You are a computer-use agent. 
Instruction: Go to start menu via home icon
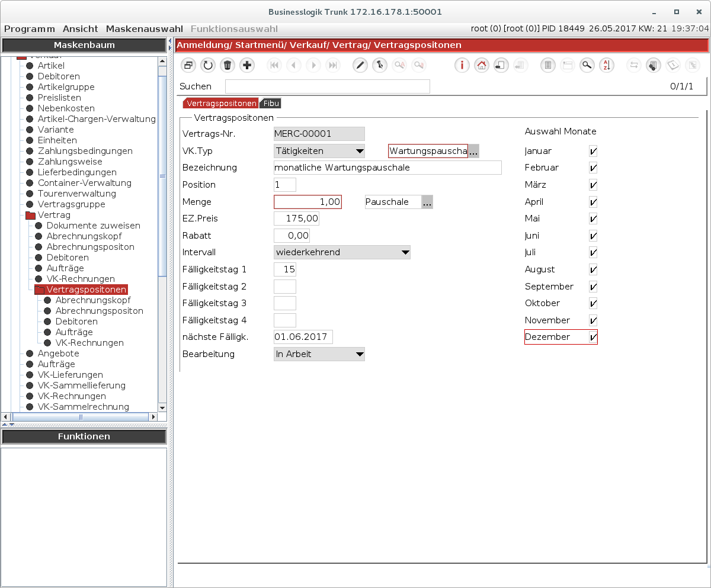tap(482, 66)
